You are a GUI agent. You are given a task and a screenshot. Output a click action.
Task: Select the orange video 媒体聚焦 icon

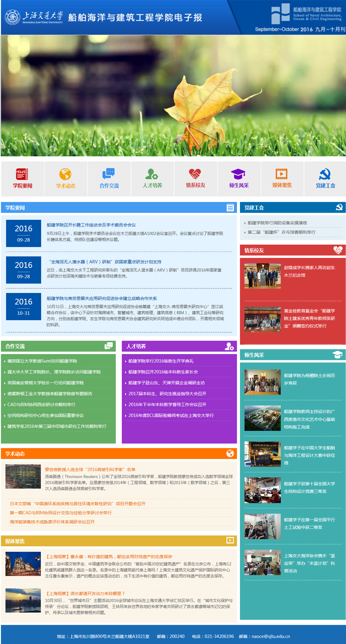[282, 174]
